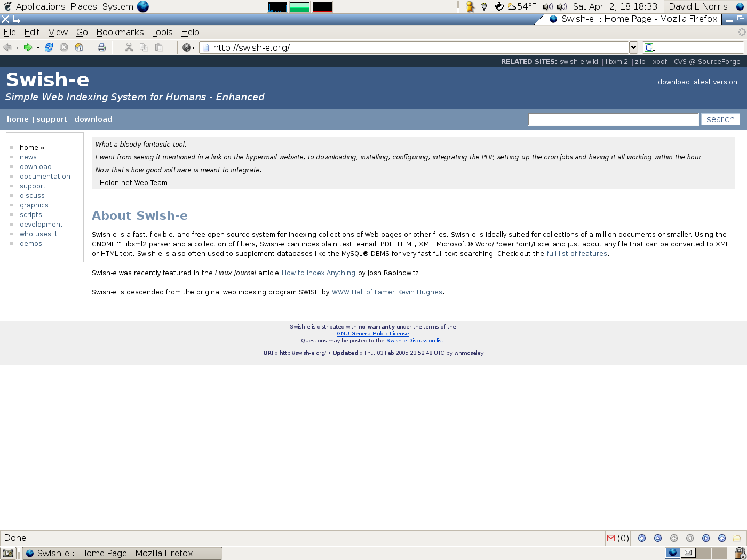The image size is (747, 560).
Task: Go to the Firefox Home page icon
Action: coord(79,47)
